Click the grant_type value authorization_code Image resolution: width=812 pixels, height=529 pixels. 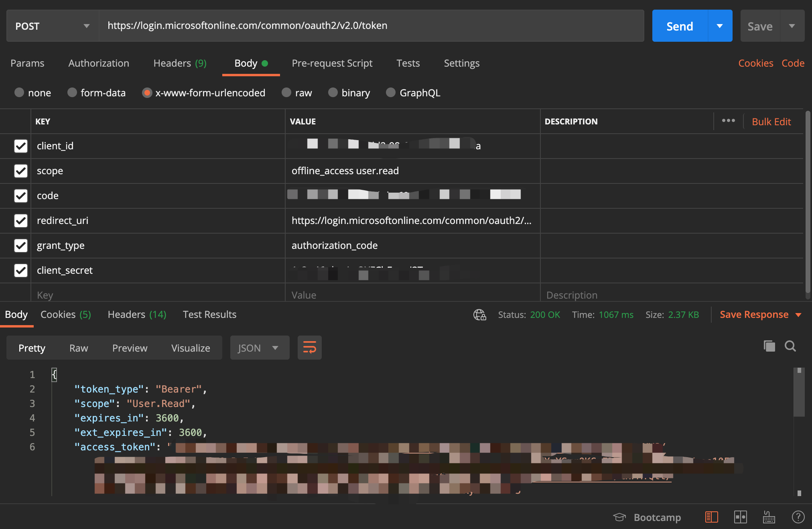[335, 245]
